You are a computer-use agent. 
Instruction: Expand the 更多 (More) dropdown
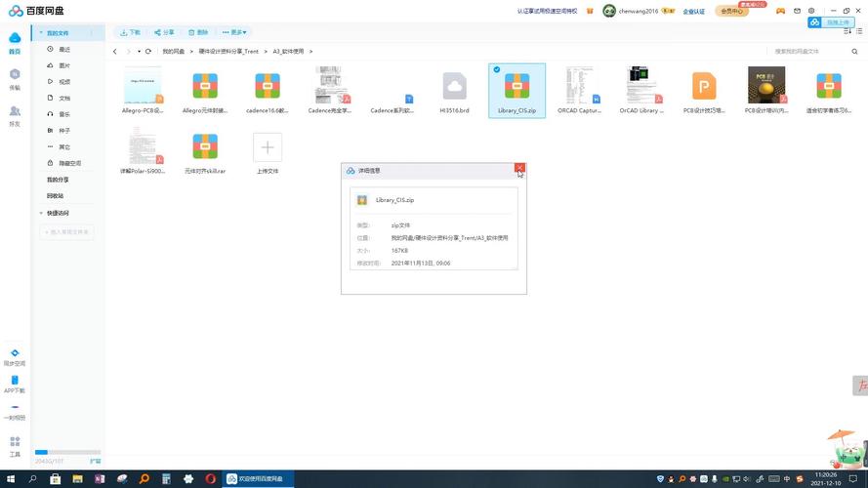[x=233, y=32]
